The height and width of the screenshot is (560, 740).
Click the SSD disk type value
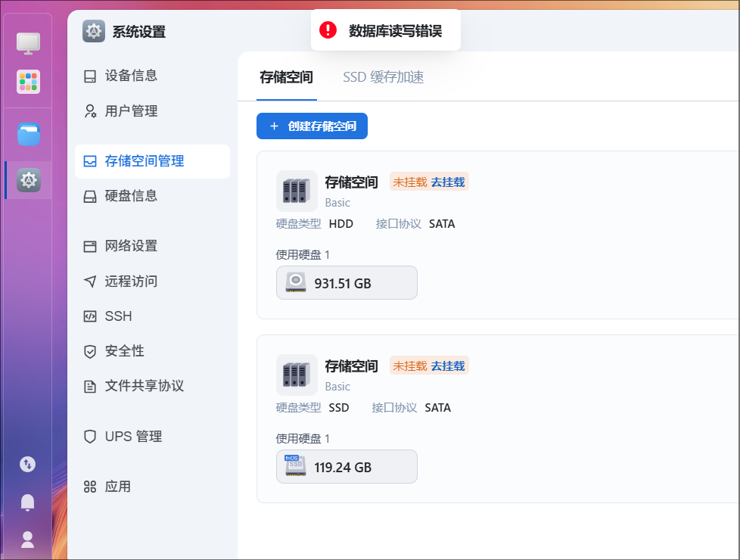(x=339, y=407)
